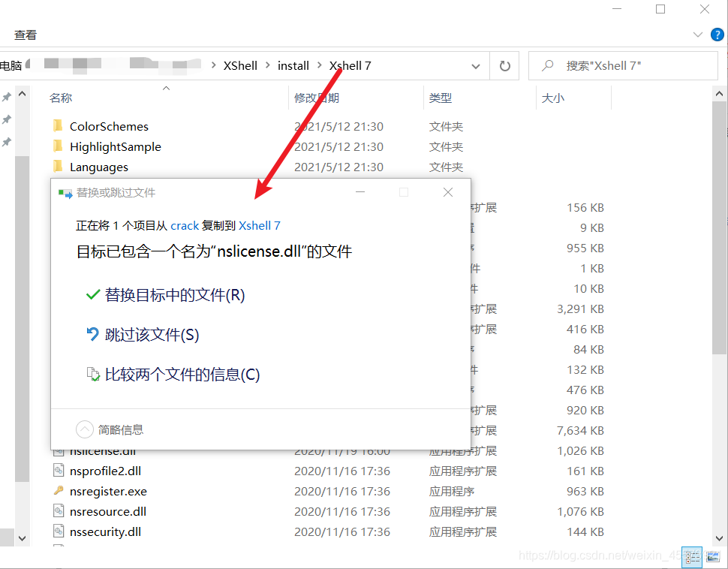Screen dimensions: 728x569
Task: Click the search magnifier icon
Action: [548, 65]
